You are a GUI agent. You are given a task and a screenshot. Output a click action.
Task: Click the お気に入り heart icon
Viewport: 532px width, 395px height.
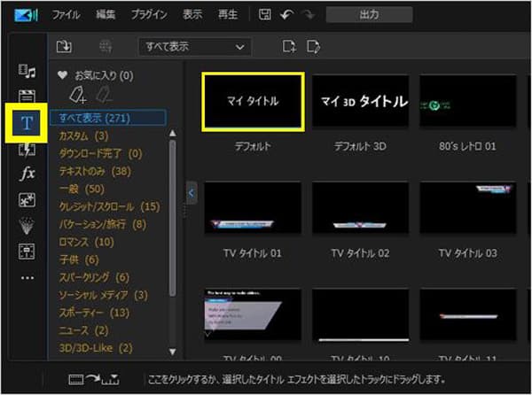click(x=62, y=75)
